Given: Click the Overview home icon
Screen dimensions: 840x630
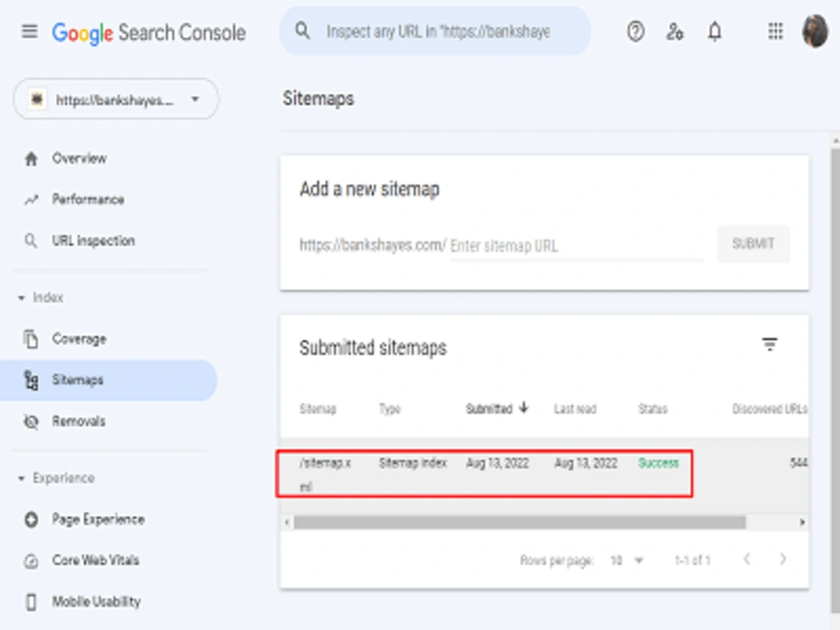Looking at the screenshot, I should coord(31,159).
